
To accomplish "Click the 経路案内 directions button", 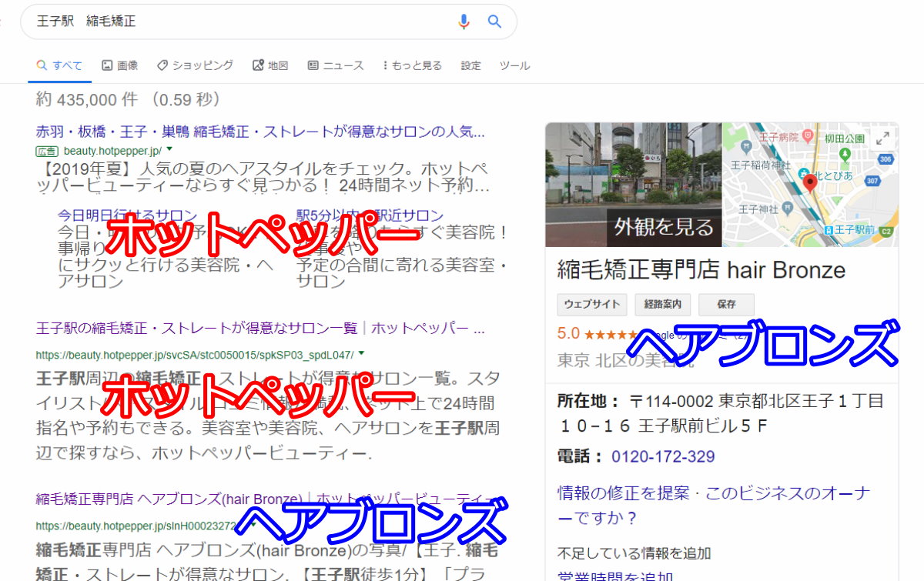I will [662, 305].
